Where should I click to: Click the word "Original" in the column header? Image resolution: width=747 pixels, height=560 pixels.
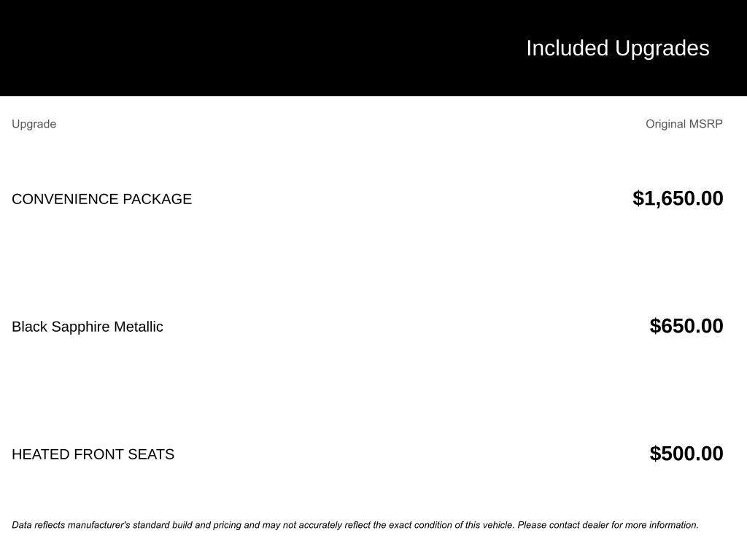tap(665, 124)
